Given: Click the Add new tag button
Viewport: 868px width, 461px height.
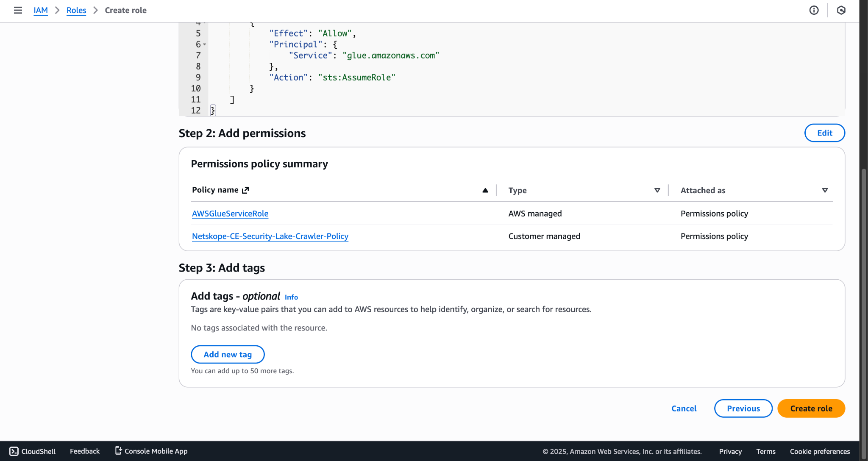Looking at the screenshot, I should (x=228, y=354).
